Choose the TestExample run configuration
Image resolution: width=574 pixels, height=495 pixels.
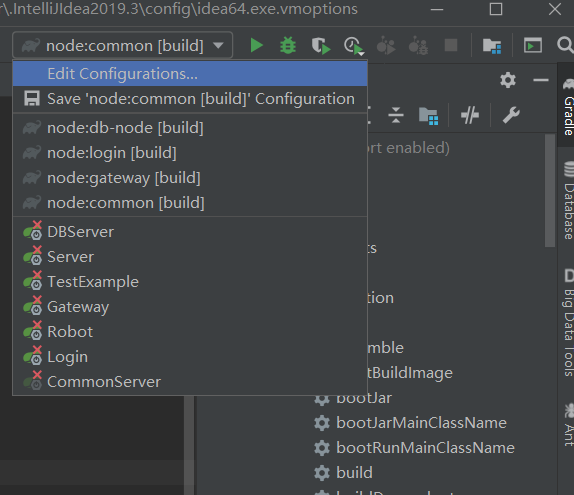(190, 282)
